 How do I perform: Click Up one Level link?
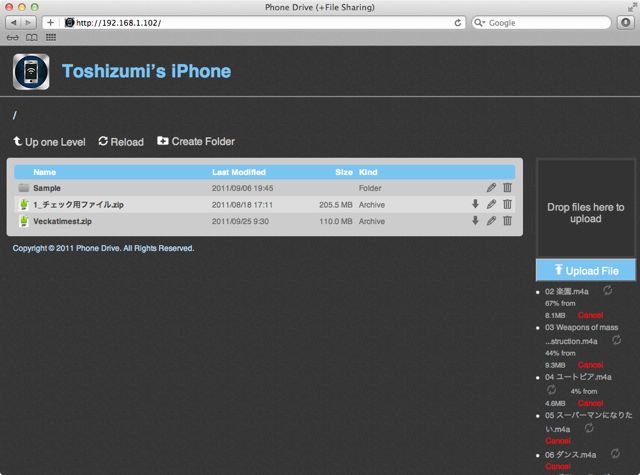pos(49,142)
